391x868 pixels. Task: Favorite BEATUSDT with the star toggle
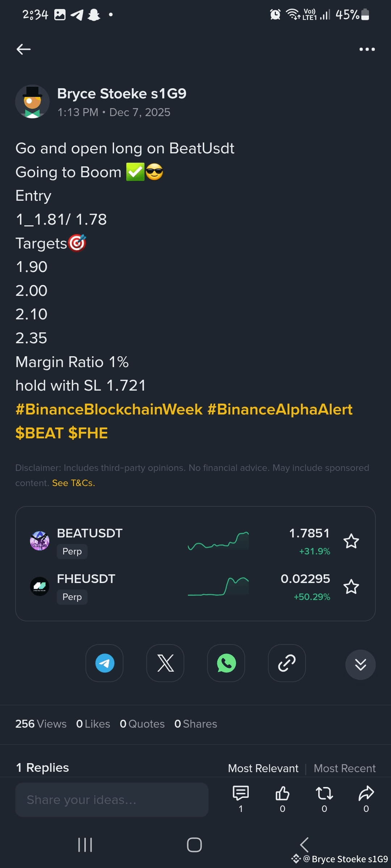coord(351,541)
